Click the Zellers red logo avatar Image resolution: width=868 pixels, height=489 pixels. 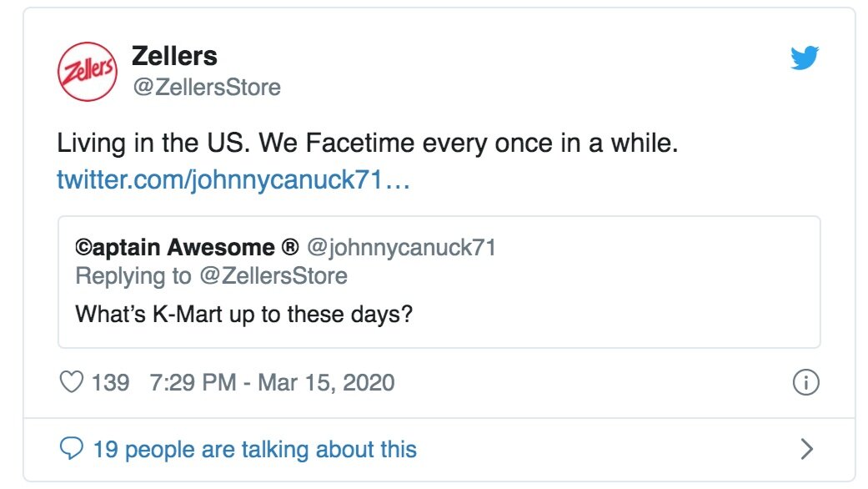(x=88, y=72)
